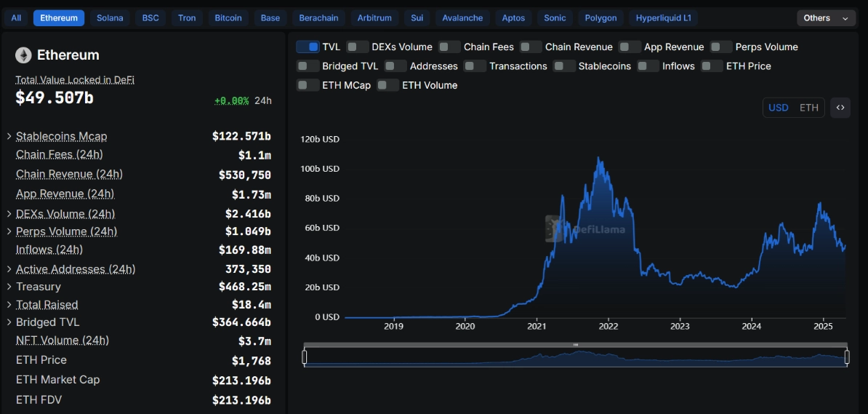This screenshot has height=414, width=868.
Task: Show chart values in ETH
Action: (x=809, y=108)
